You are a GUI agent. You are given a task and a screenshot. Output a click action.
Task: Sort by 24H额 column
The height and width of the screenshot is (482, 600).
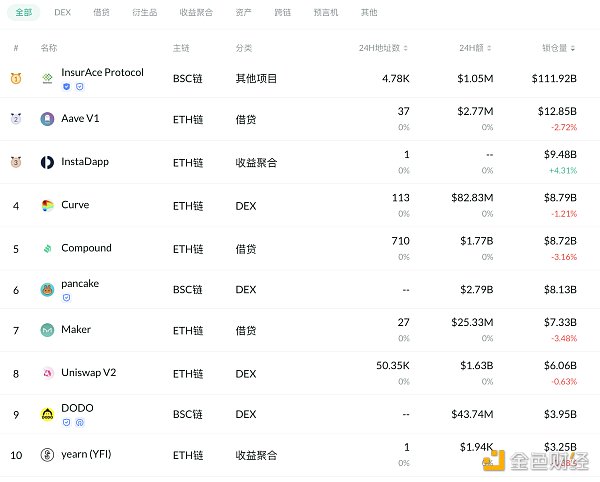click(x=475, y=48)
